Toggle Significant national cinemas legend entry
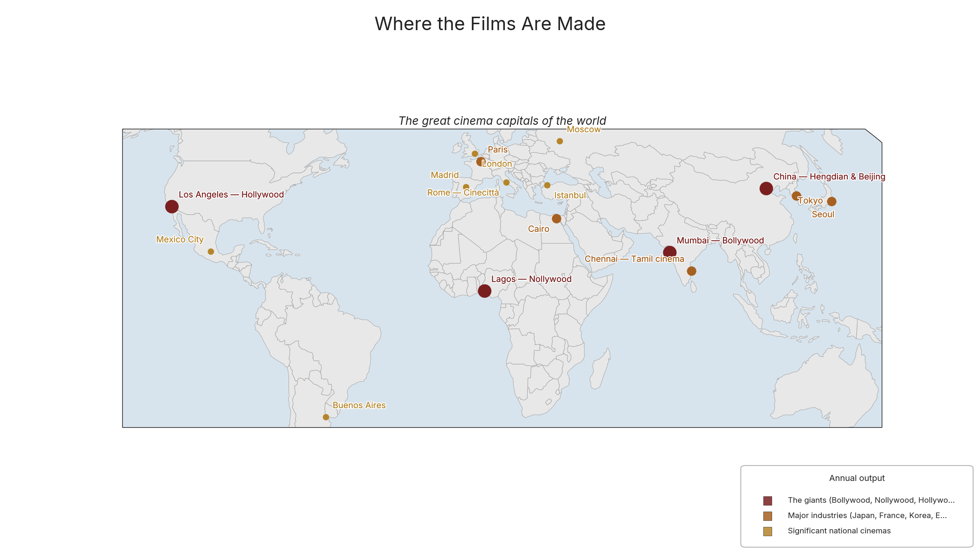This screenshot has width=980, height=551. coord(827,531)
